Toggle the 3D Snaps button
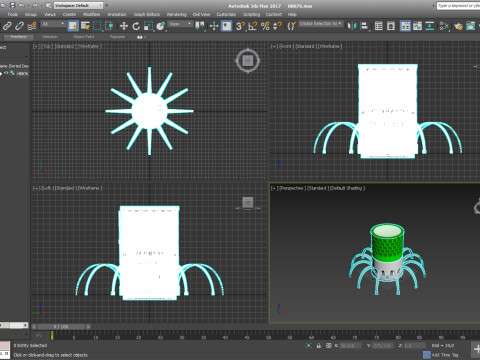The width and height of the screenshot is (480, 360). (240, 26)
